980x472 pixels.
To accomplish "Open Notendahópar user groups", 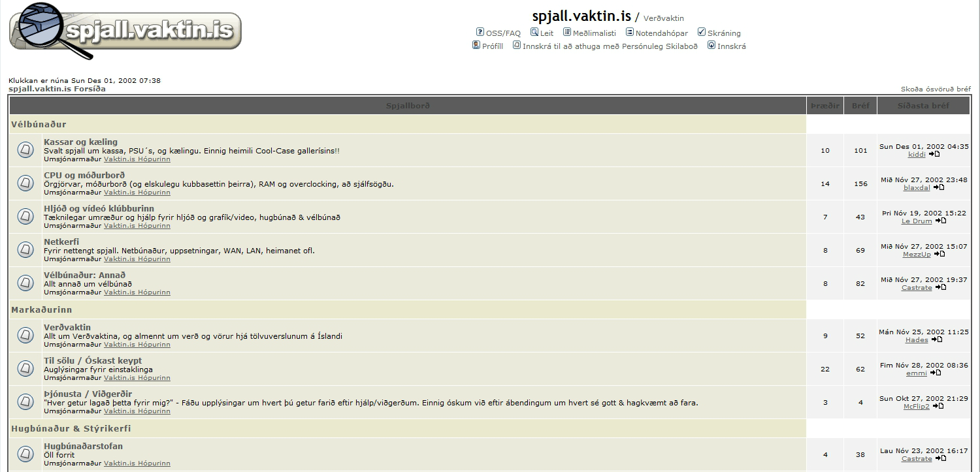I will (661, 33).
